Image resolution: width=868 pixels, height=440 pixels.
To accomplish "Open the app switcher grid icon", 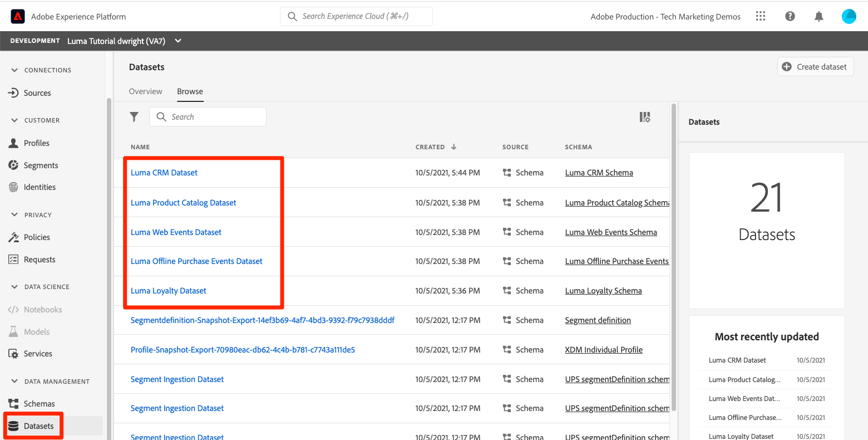I will [761, 16].
